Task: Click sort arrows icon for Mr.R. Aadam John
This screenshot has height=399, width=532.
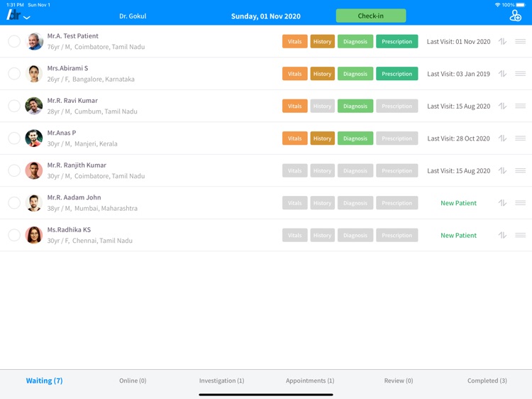Action: pos(502,203)
